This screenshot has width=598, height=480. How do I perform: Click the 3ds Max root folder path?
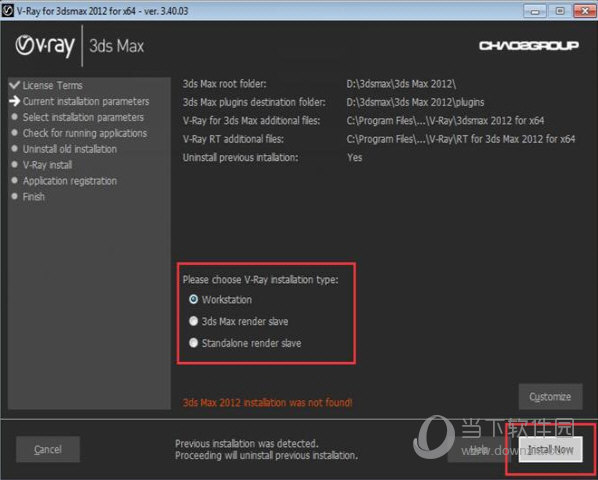click(x=401, y=83)
